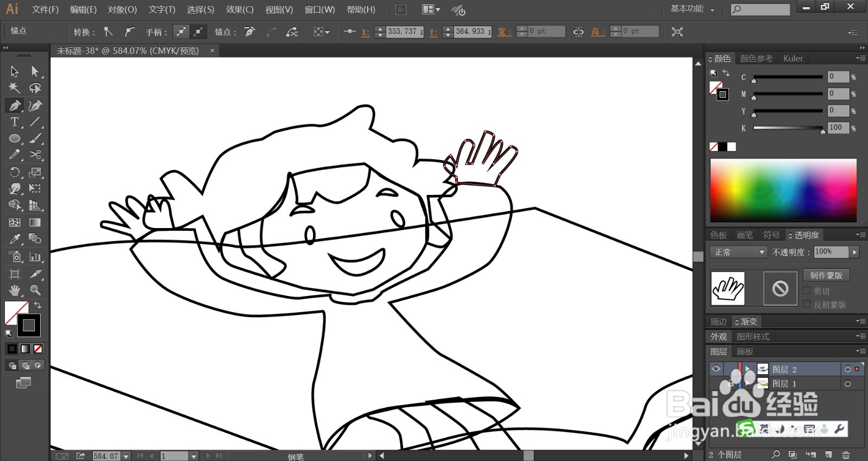Open 效果(C) menu
This screenshot has height=461, width=868.
coord(239,9)
